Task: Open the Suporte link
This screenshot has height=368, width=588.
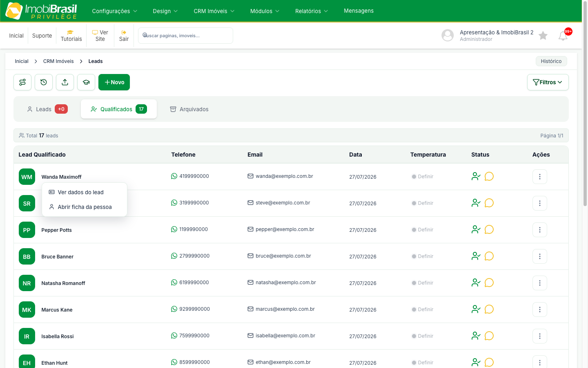Action: coord(42,36)
